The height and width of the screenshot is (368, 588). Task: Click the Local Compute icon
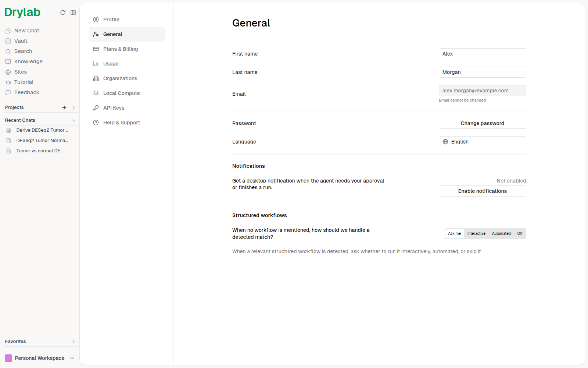(x=96, y=93)
